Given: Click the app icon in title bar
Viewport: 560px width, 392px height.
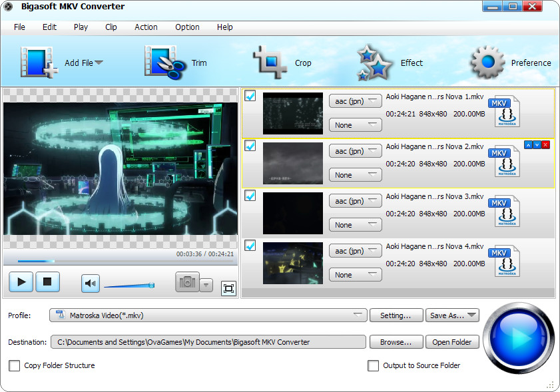Looking at the screenshot, I should tap(8, 7).
